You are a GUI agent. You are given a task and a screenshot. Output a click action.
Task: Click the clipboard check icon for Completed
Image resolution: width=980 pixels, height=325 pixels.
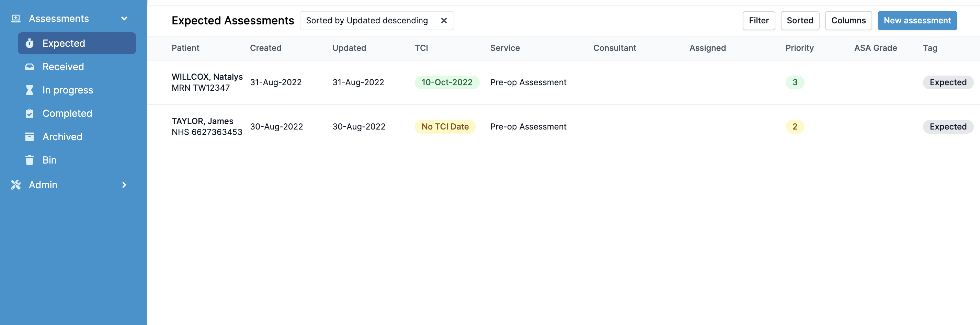click(29, 113)
